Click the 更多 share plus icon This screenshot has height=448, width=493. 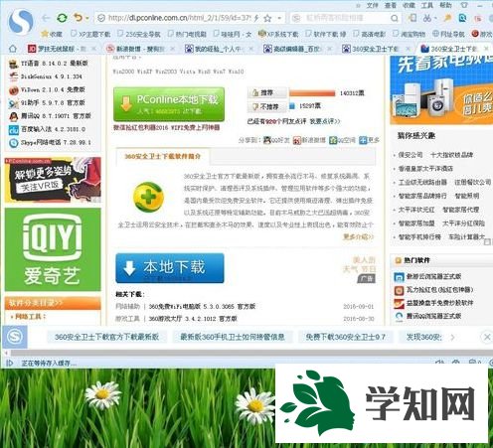pyautogui.click(x=363, y=140)
